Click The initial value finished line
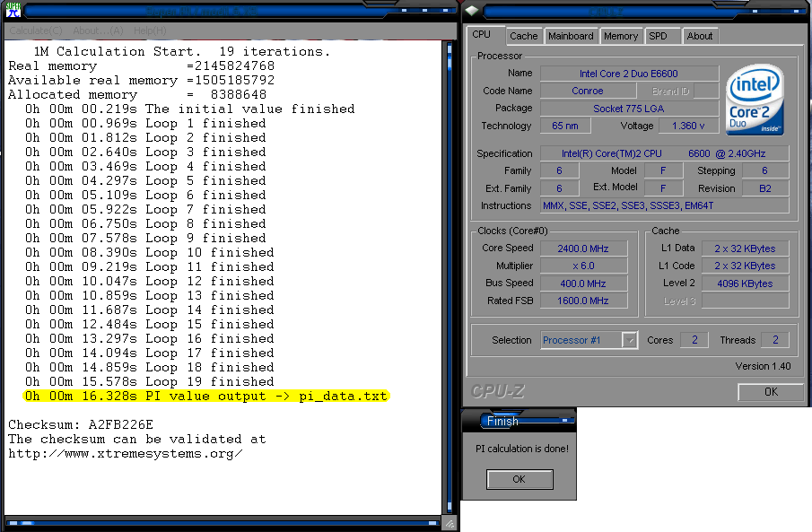Viewport: 812px width, 532px height. pyautogui.click(x=189, y=109)
